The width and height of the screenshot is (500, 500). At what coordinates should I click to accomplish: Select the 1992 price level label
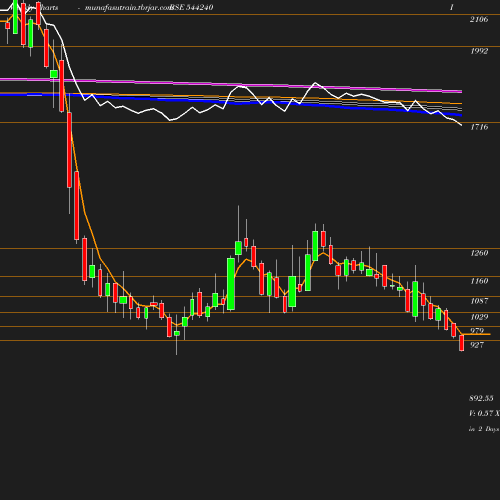(x=479, y=51)
